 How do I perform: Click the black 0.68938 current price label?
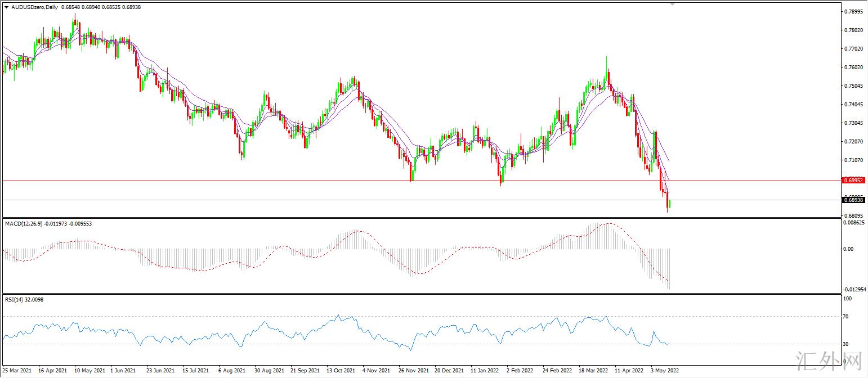(x=853, y=200)
